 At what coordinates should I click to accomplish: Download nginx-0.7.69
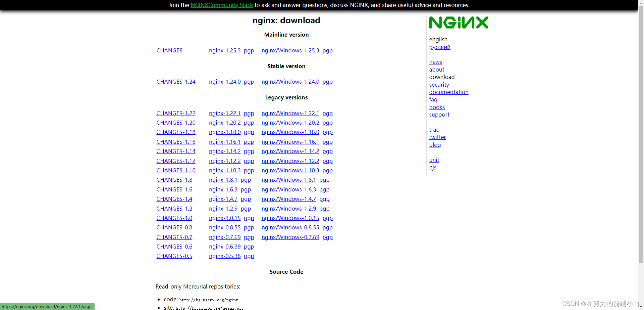pyautogui.click(x=225, y=237)
